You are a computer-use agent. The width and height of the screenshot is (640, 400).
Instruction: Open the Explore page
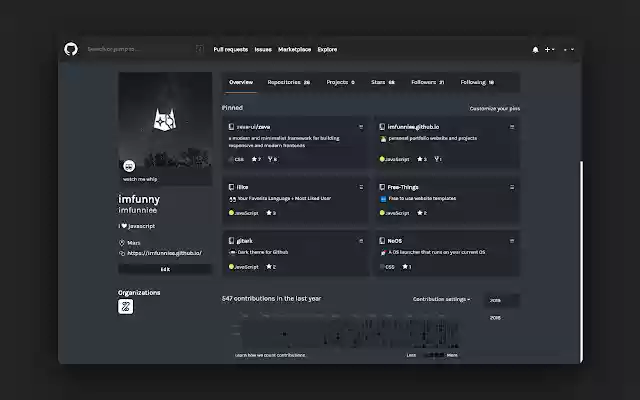(x=327, y=49)
